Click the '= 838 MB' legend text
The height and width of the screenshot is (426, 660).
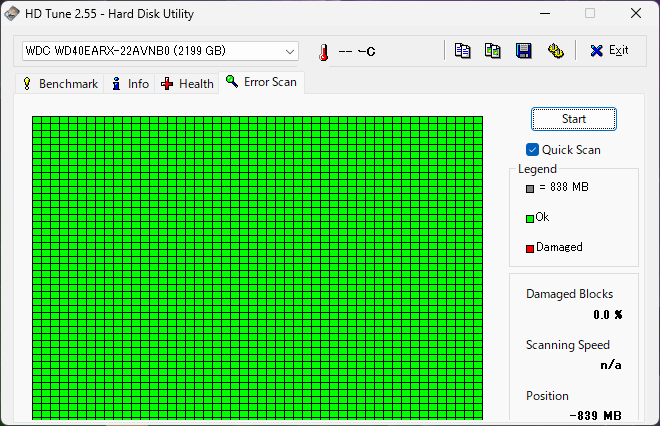(x=564, y=187)
